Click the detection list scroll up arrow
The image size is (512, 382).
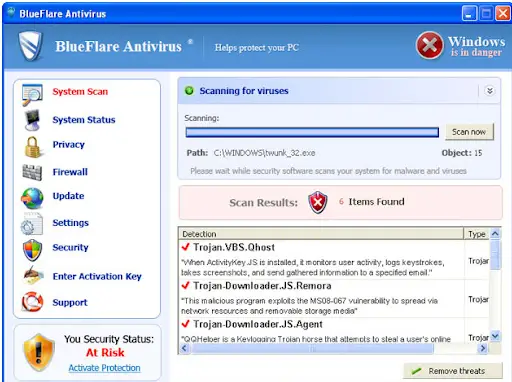click(x=495, y=234)
